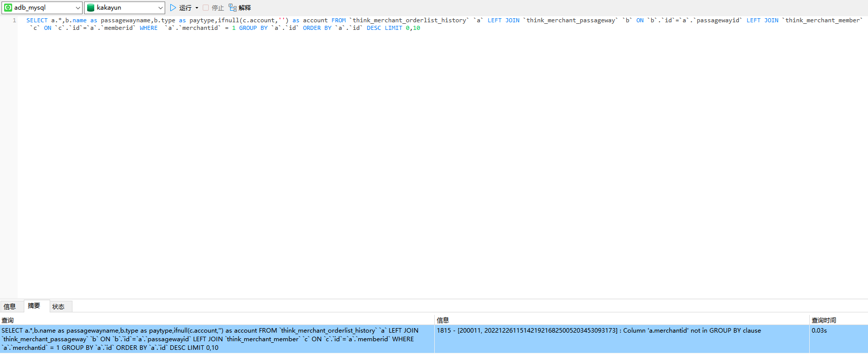Viewport: 868px width, 362px height.
Task: Click the 停止 stop button
Action: point(213,8)
